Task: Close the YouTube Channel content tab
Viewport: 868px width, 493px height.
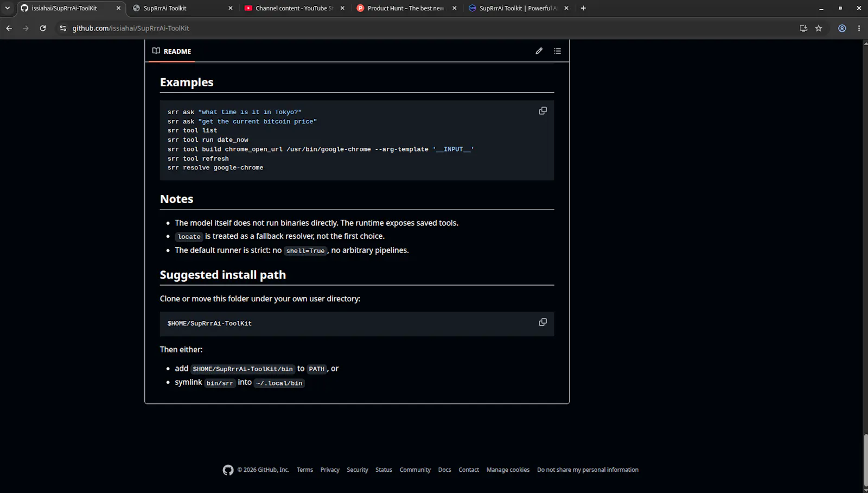Action: click(x=342, y=8)
